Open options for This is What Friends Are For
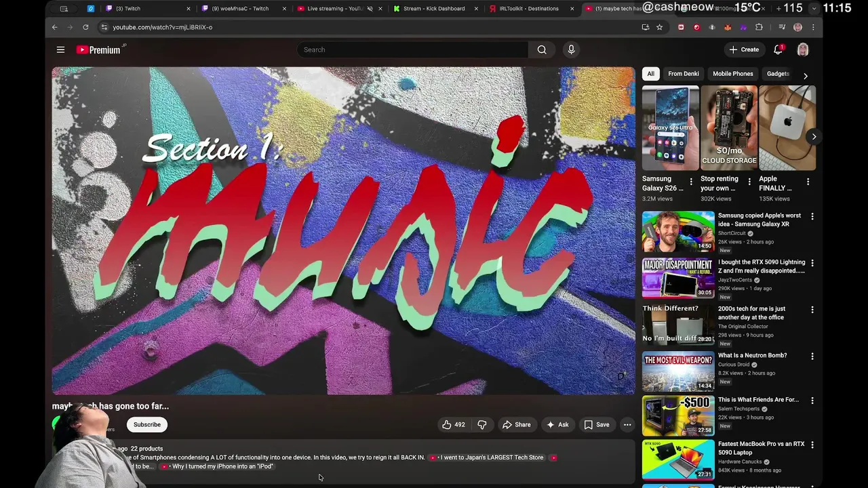Viewport: 868px width, 488px height. tap(812, 401)
